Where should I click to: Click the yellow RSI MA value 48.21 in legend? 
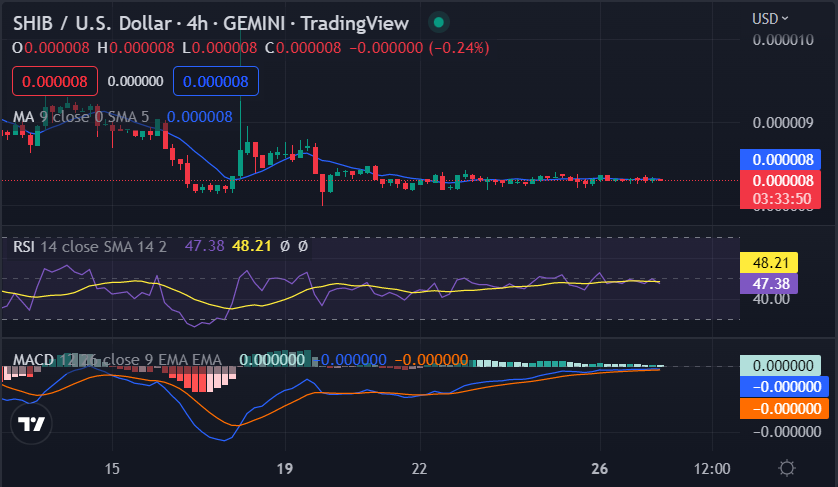point(251,246)
